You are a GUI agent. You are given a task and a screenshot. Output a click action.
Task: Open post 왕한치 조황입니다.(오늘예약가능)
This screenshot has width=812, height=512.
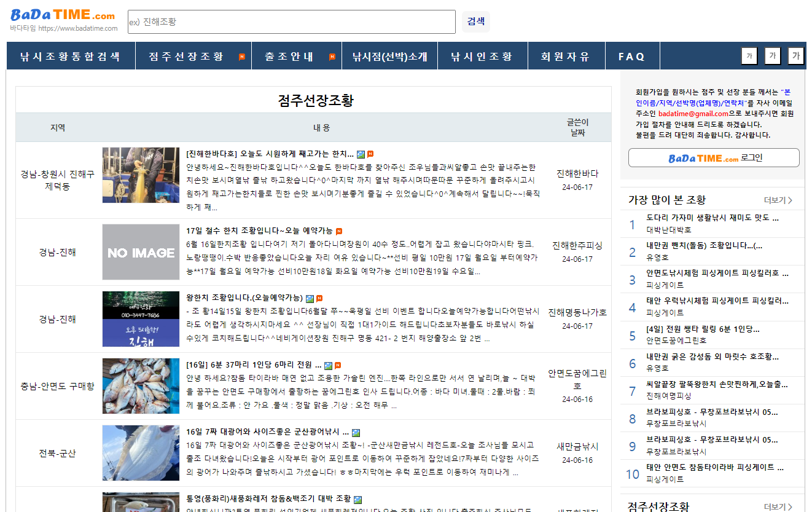click(244, 298)
